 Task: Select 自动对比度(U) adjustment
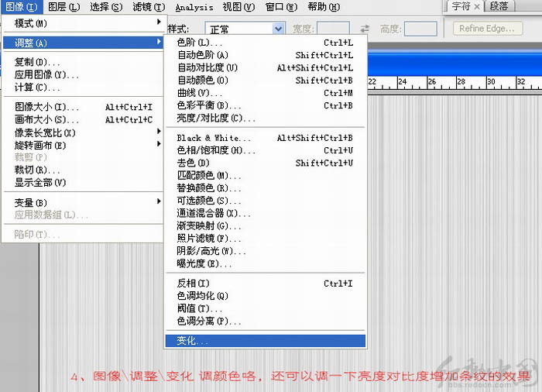[266, 68]
